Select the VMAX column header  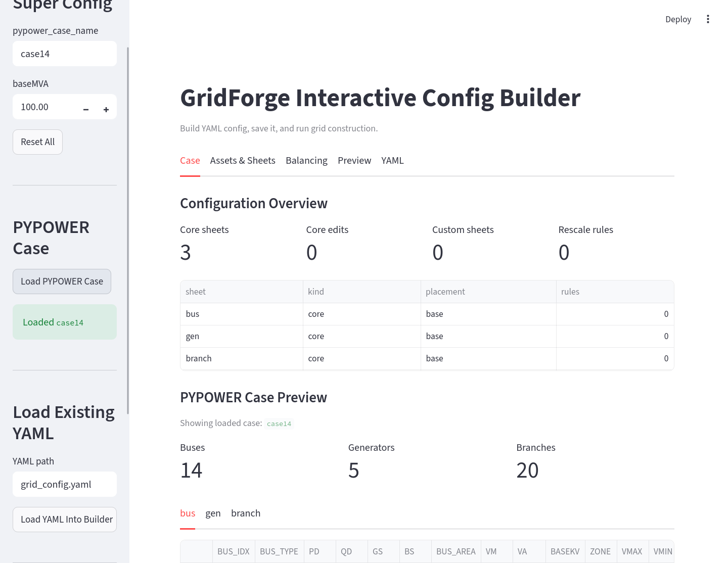click(632, 551)
